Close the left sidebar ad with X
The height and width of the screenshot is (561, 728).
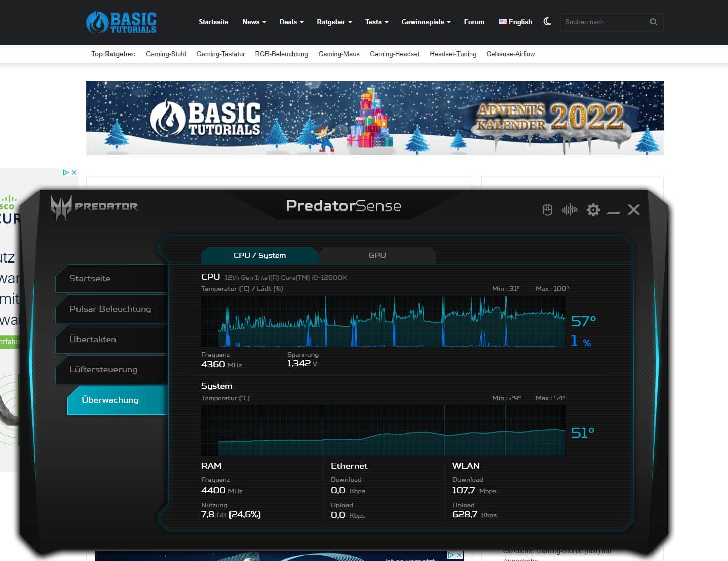coord(74,172)
